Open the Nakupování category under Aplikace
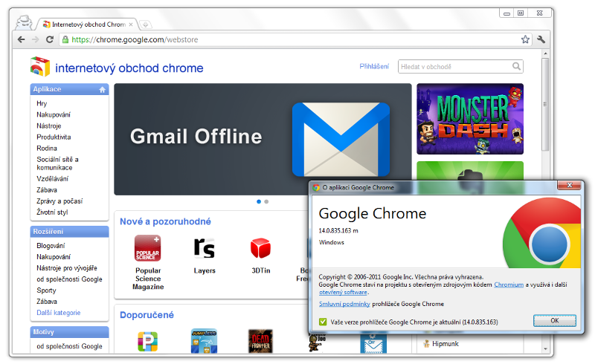Image resolution: width=595 pixels, height=364 pixels. pyautogui.click(x=54, y=114)
